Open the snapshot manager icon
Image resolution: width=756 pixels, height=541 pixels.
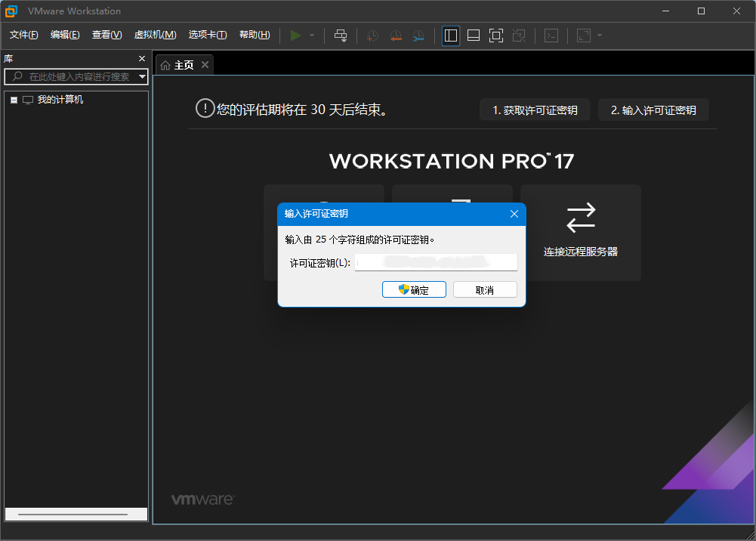418,35
